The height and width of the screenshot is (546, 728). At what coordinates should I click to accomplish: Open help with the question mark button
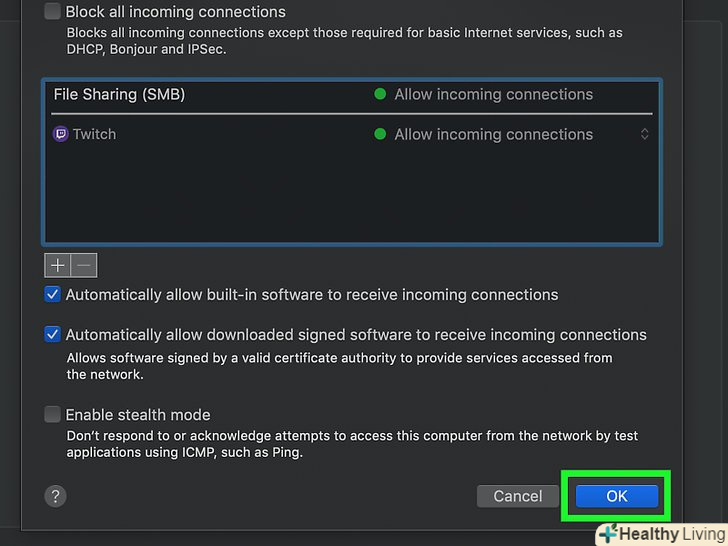(x=55, y=496)
